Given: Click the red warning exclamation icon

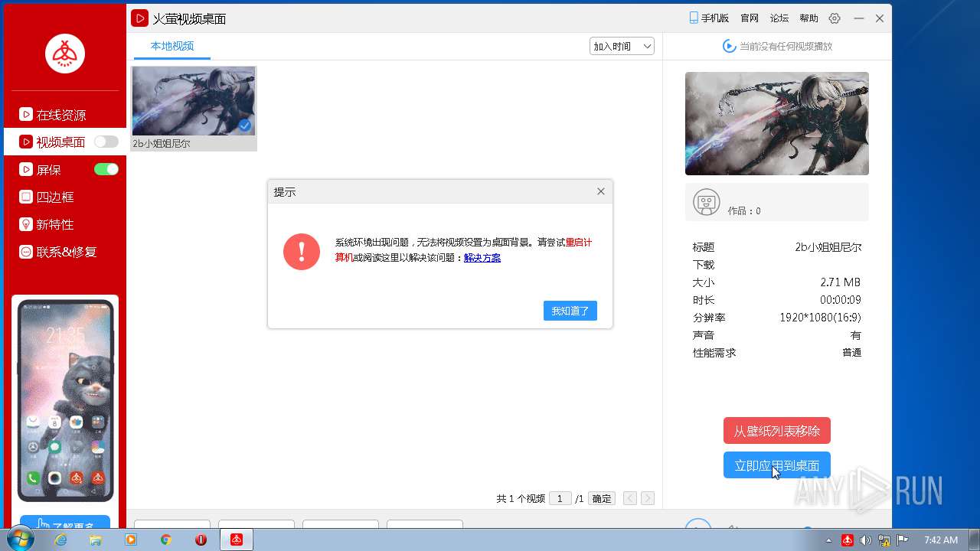Looking at the screenshot, I should pos(302,251).
